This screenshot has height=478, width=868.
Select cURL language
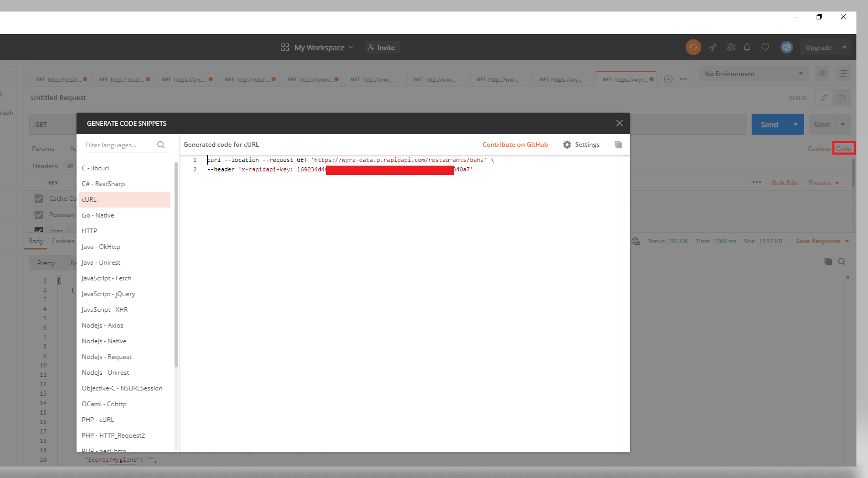click(x=125, y=200)
